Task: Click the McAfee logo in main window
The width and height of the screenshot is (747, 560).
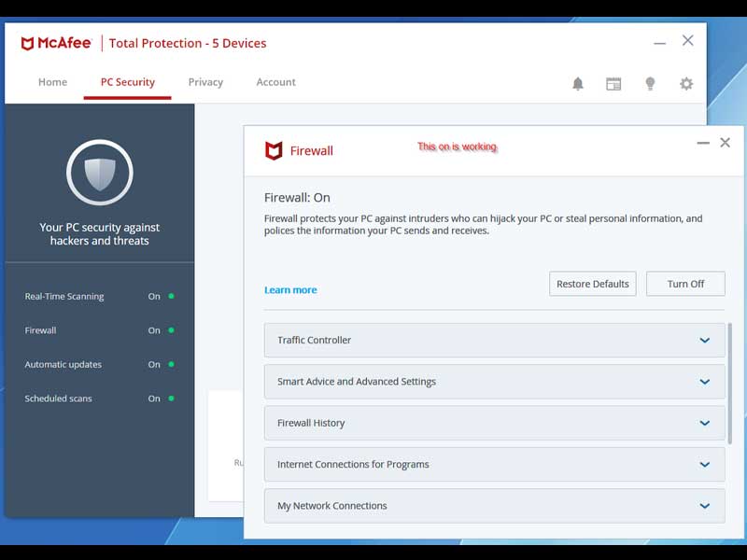Action: tap(56, 44)
